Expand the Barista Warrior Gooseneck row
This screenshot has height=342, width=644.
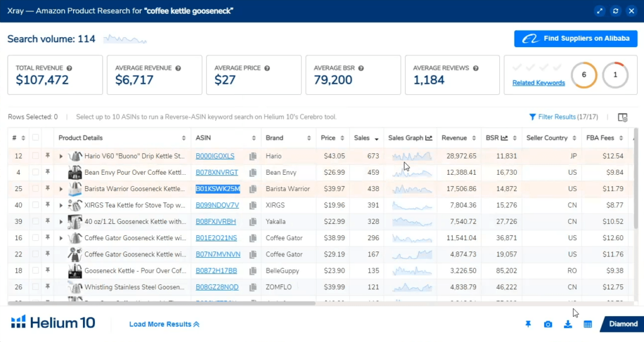[x=61, y=189]
